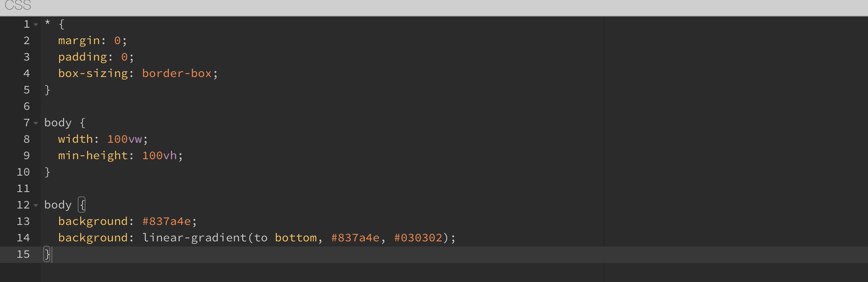The height and width of the screenshot is (282, 868).
Task: Click the 100vh min-height value
Action: [x=159, y=156]
